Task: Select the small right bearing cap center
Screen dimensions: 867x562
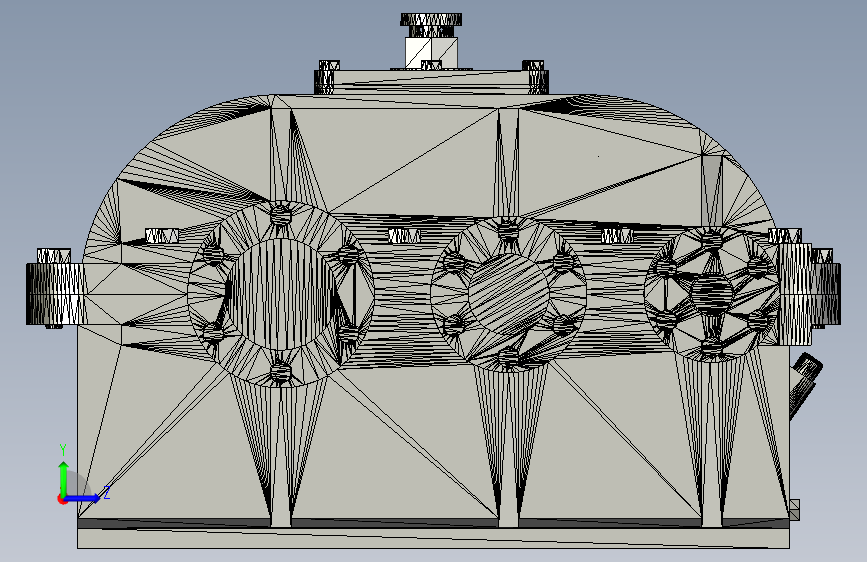Action: [x=712, y=293]
